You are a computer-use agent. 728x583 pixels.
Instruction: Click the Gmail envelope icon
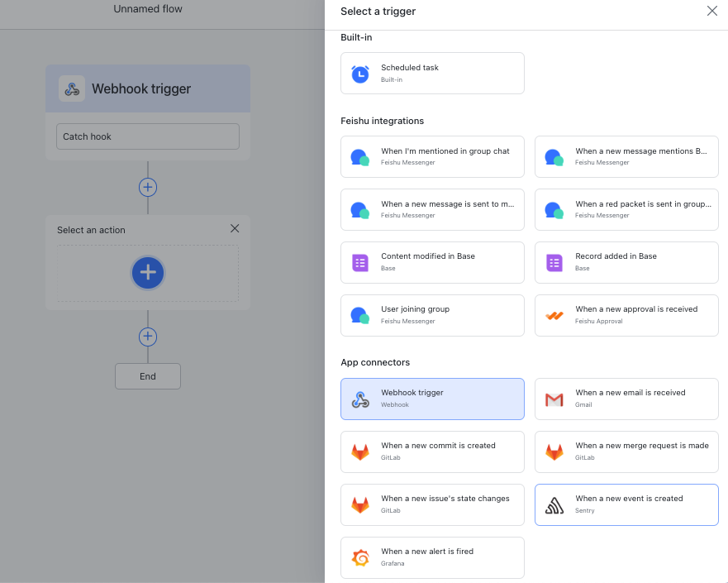pyautogui.click(x=554, y=399)
